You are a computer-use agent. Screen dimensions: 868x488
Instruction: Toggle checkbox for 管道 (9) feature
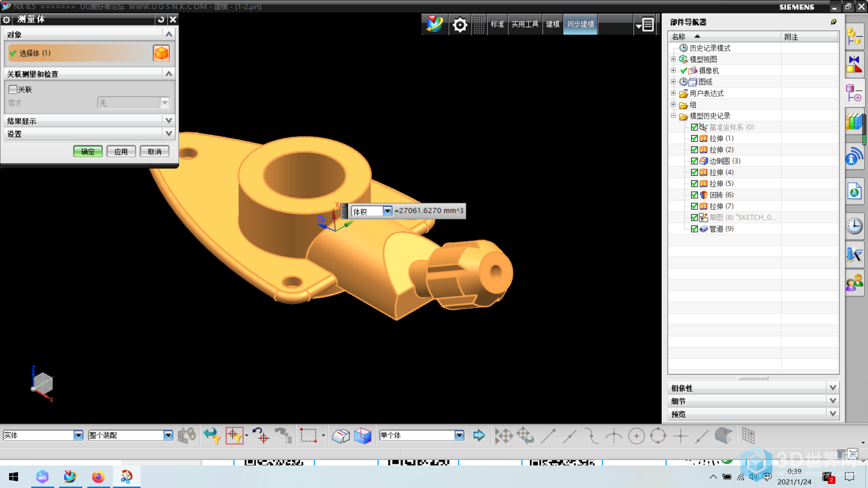point(694,229)
